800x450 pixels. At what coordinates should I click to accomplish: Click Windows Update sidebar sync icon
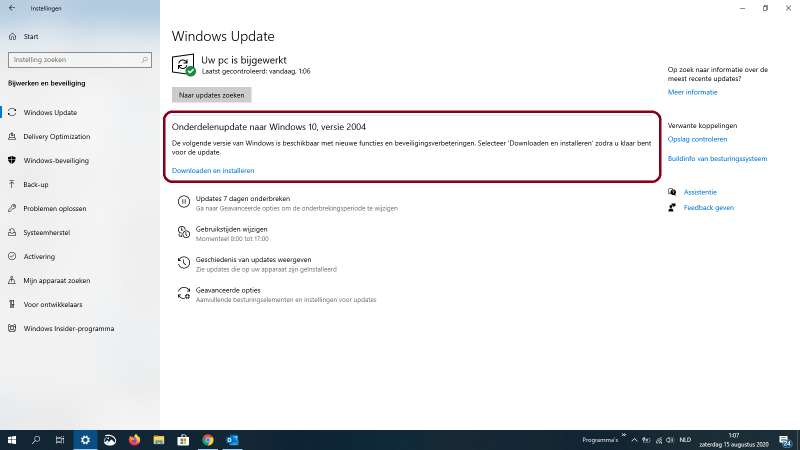(12, 112)
